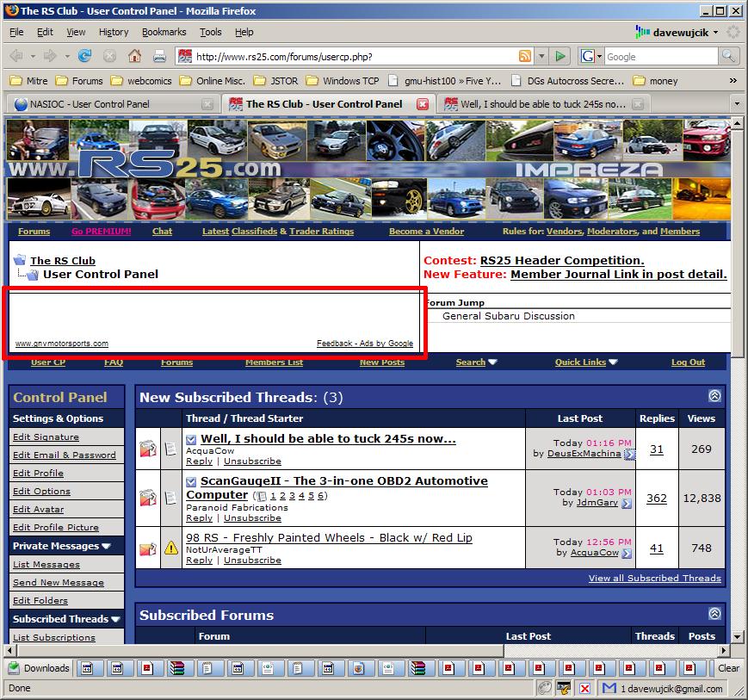Click the search magnifier icon in search box

[728, 56]
